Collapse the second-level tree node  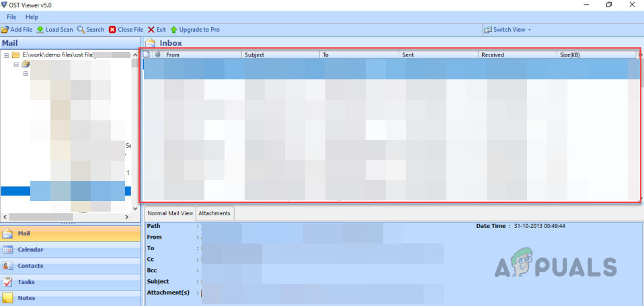[x=16, y=65]
